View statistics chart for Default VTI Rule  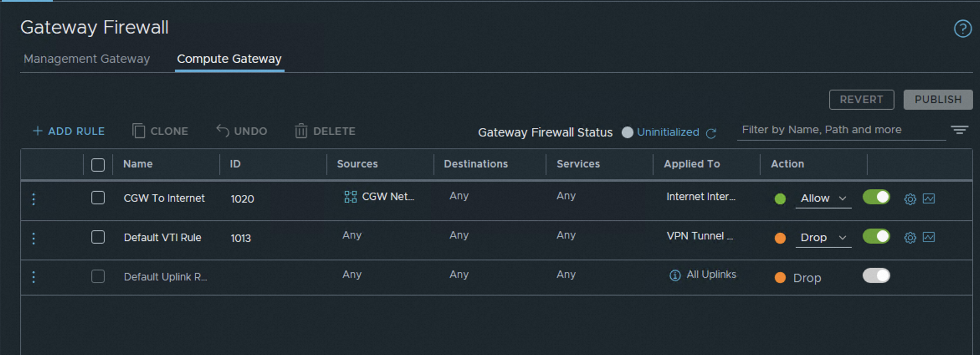[x=929, y=237]
